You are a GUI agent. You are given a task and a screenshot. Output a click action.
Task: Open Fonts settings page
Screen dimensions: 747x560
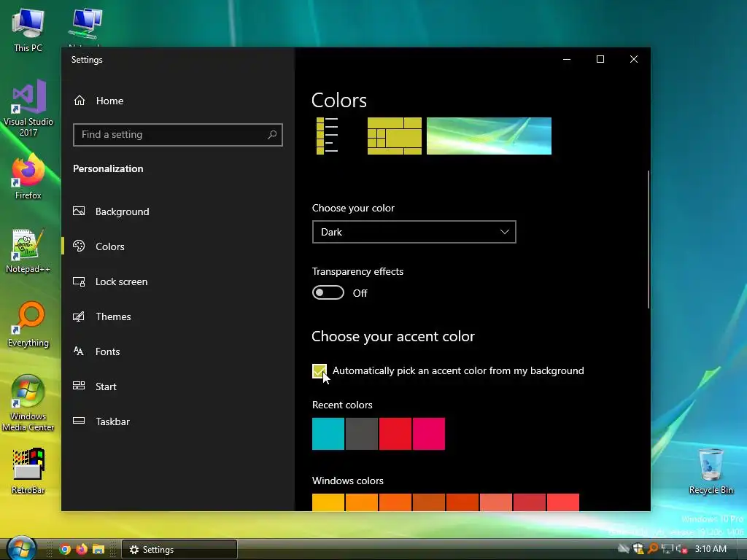96,351
